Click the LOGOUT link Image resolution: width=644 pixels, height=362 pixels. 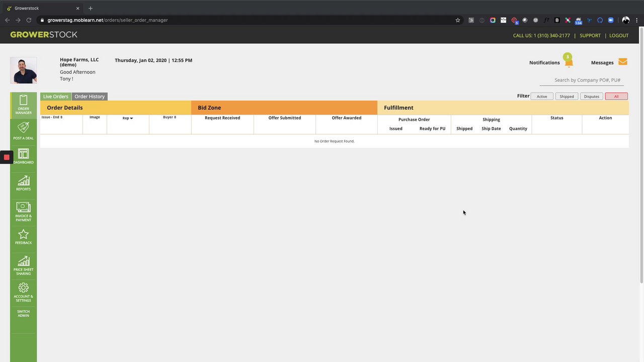click(619, 36)
